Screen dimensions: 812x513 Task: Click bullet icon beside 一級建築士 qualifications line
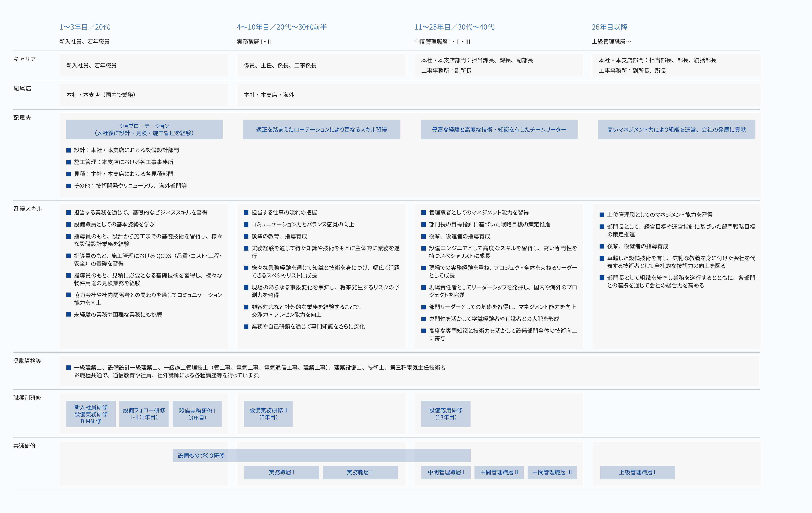point(69,368)
